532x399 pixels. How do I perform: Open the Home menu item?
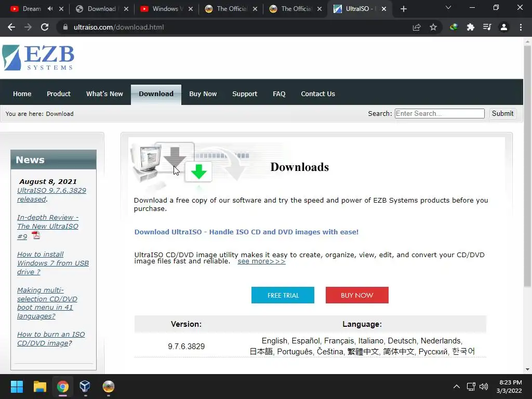22,94
